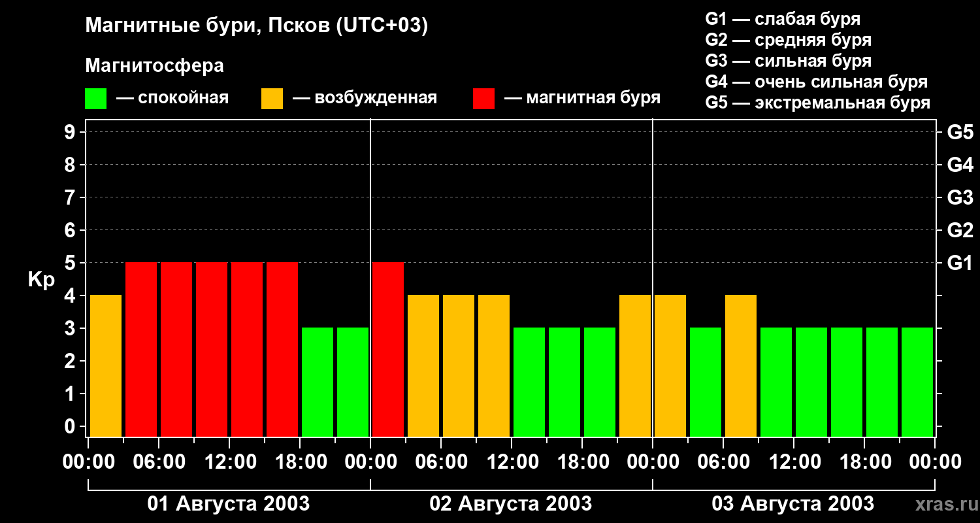Select 'G1 — слабая буря' legend line
The height and width of the screenshot is (523, 980).
(783, 19)
